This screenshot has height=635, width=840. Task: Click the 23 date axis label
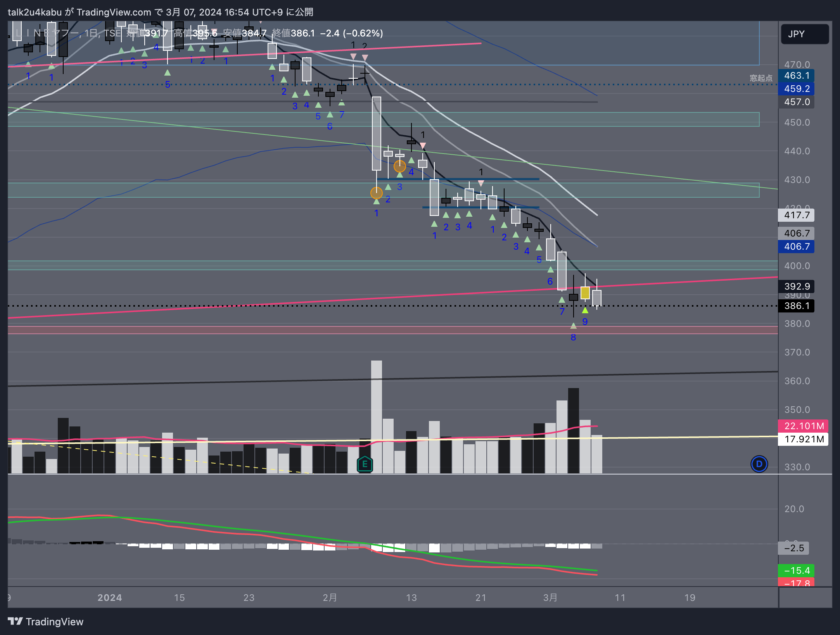pyautogui.click(x=249, y=598)
